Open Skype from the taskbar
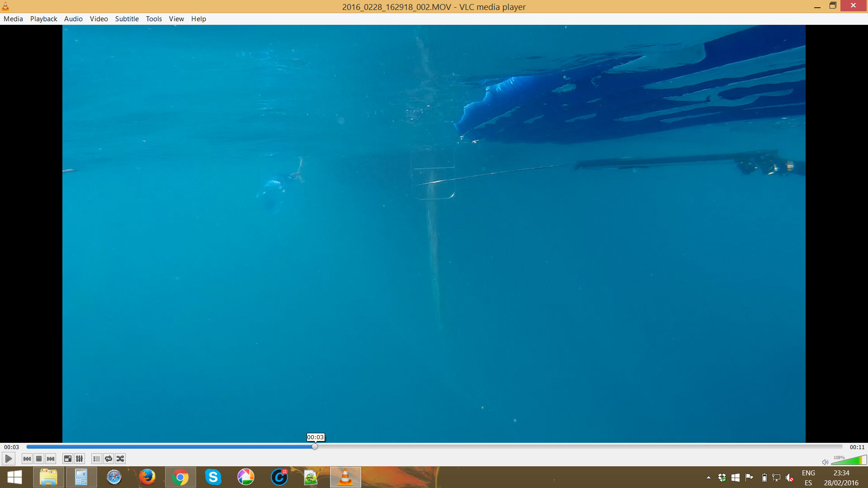 point(213,477)
